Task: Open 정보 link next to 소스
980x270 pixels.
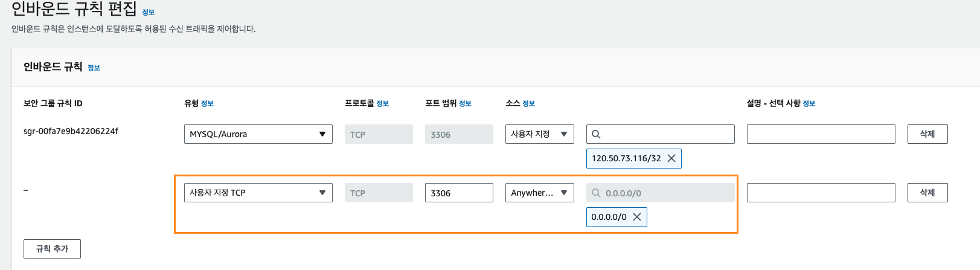Action: click(529, 103)
